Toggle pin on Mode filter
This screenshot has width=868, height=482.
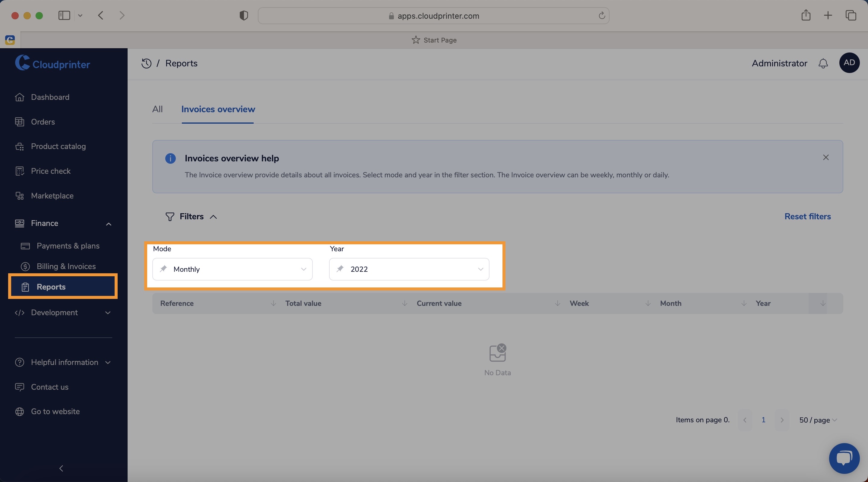click(163, 269)
